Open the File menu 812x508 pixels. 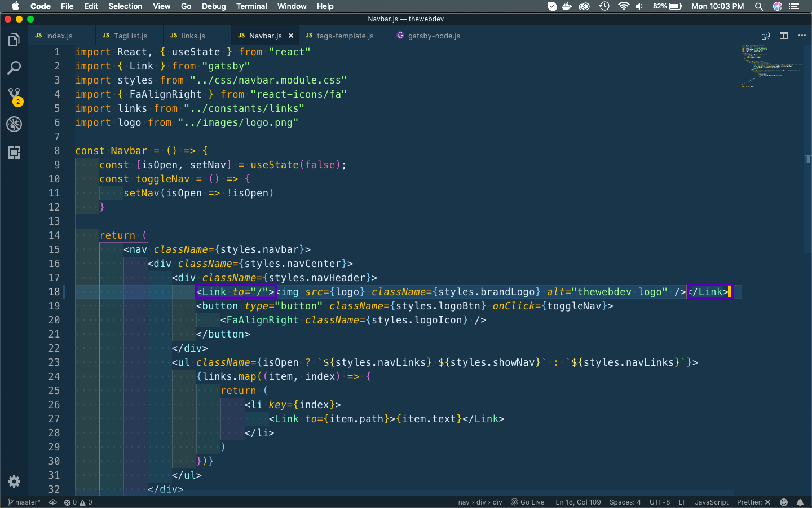pos(67,6)
